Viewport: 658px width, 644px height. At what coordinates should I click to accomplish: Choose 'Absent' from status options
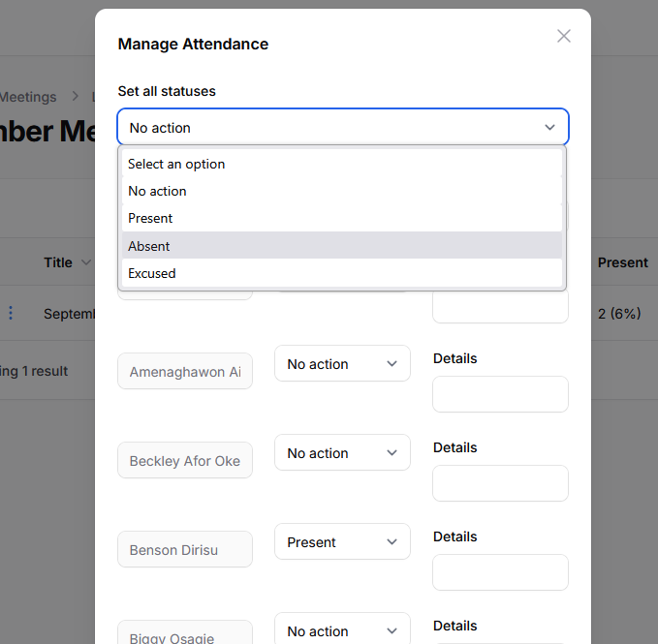[149, 246]
